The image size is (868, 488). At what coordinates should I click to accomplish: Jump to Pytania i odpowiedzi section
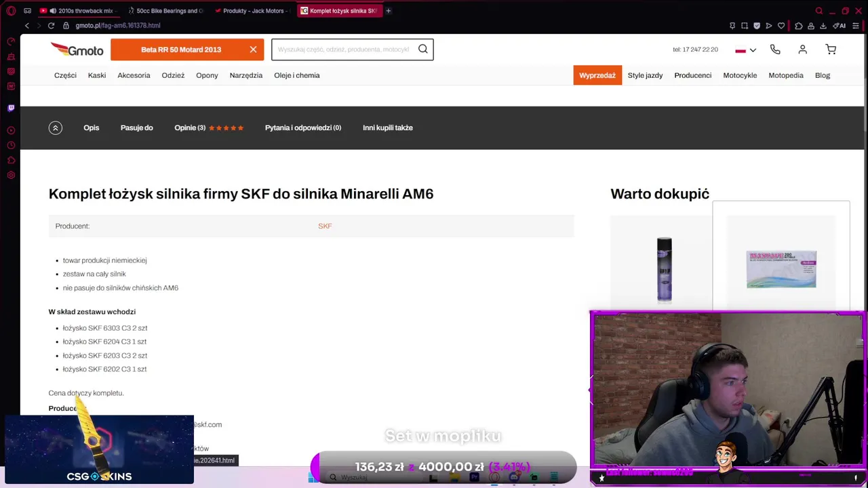303,127
